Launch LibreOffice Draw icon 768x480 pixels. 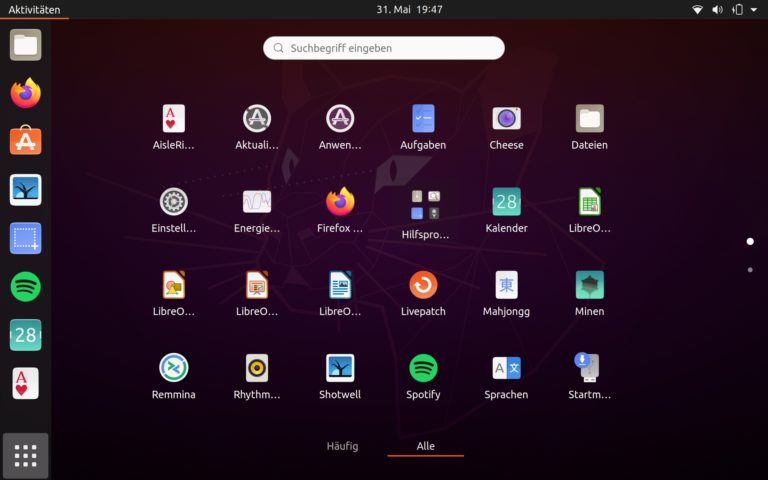pos(173,285)
